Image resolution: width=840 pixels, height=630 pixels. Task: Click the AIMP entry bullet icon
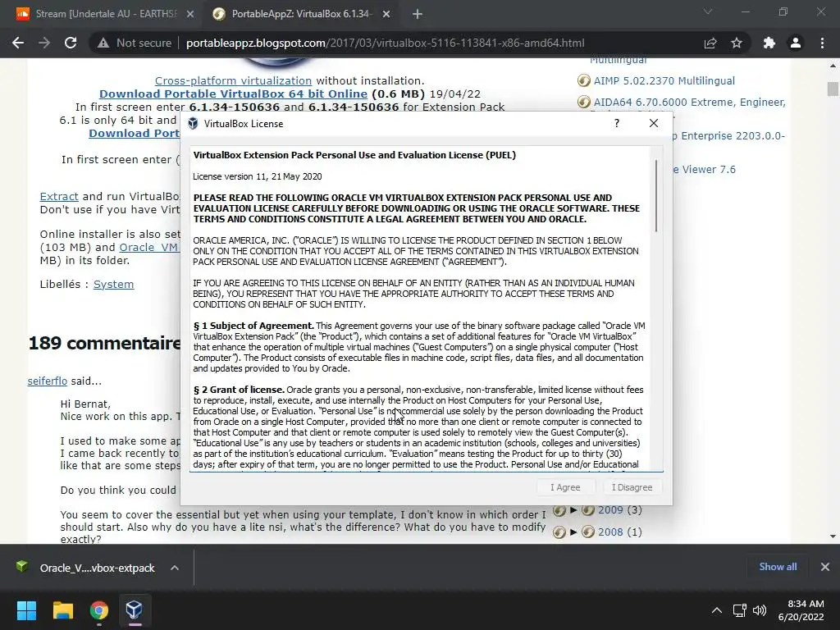(583, 80)
